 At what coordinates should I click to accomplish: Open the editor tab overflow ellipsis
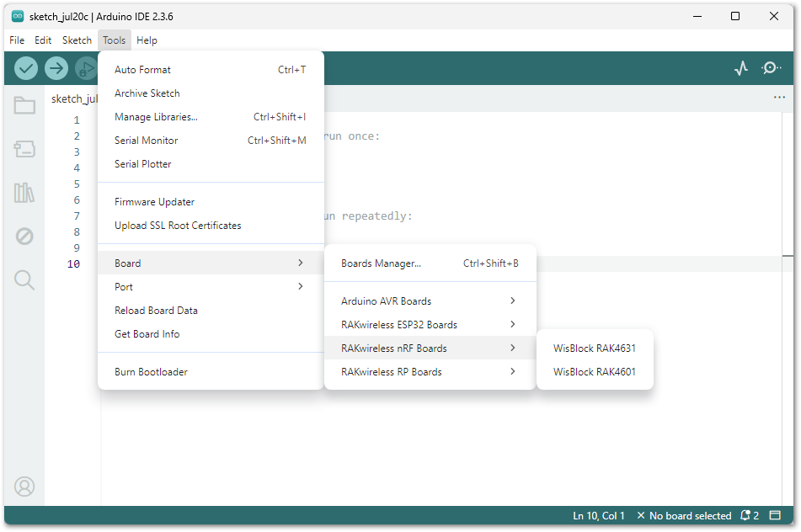point(779,98)
